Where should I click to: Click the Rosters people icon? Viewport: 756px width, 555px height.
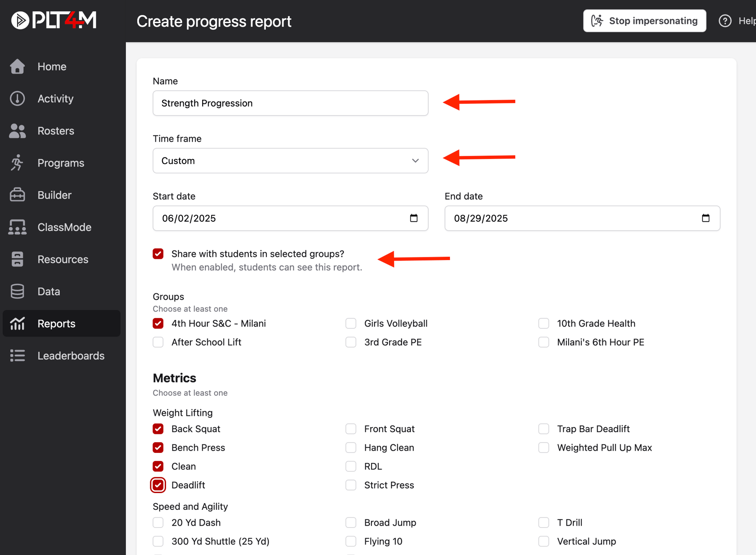18,131
